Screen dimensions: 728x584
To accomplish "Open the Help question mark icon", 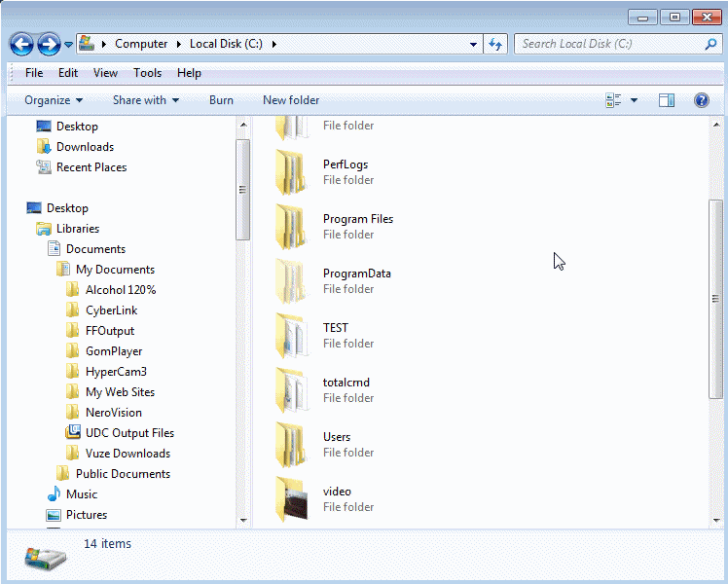I will coord(701,100).
